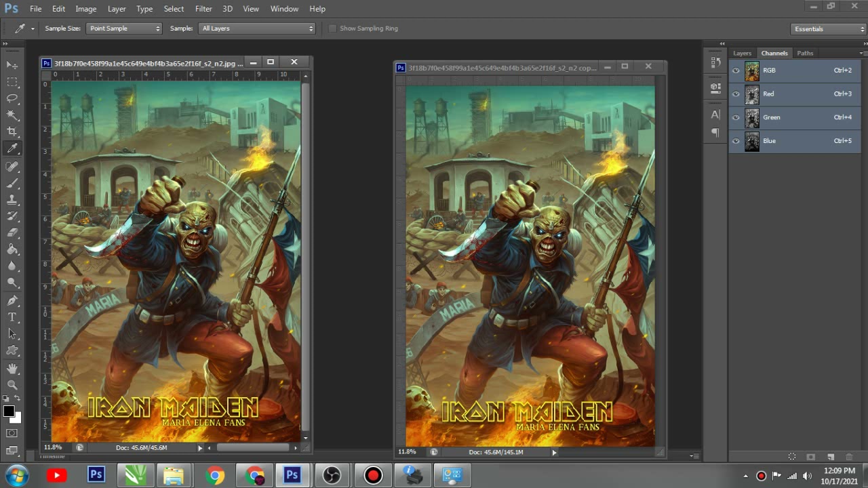Open the Sample layers dropdown
868x488 pixels.
tap(257, 28)
